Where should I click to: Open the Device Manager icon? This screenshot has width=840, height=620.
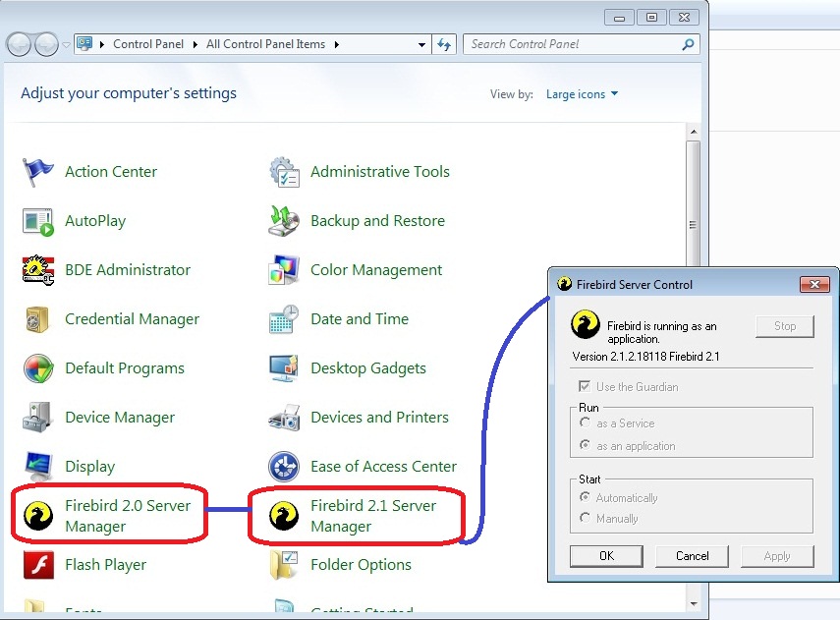(x=37, y=418)
